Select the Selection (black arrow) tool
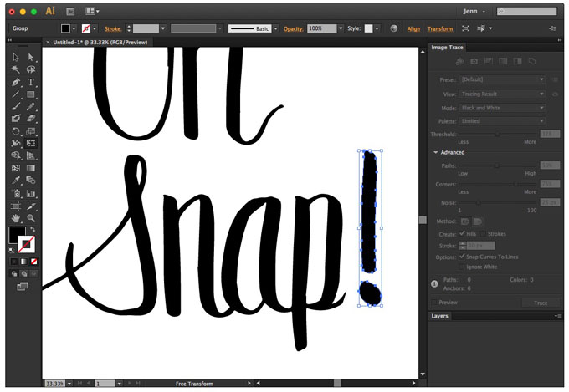 16,57
